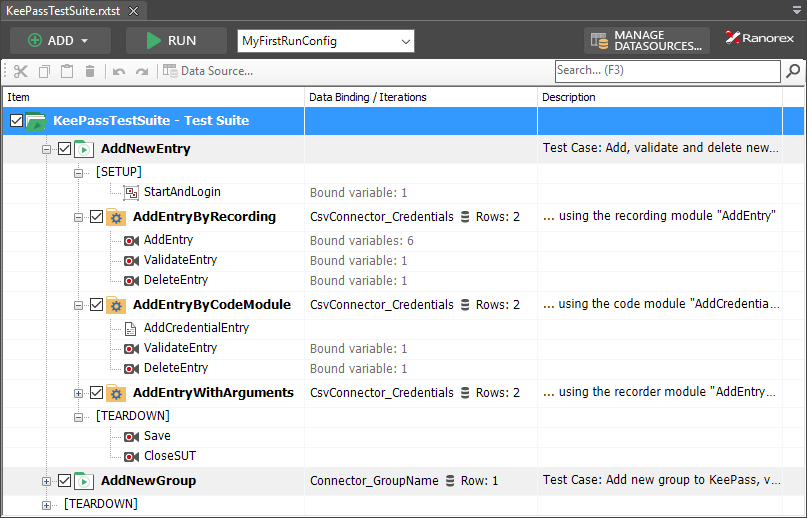Collapse the [SETUP] node

[x=78, y=173]
